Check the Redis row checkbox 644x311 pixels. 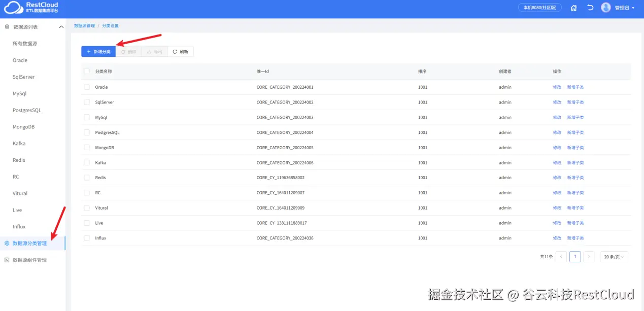87,178
